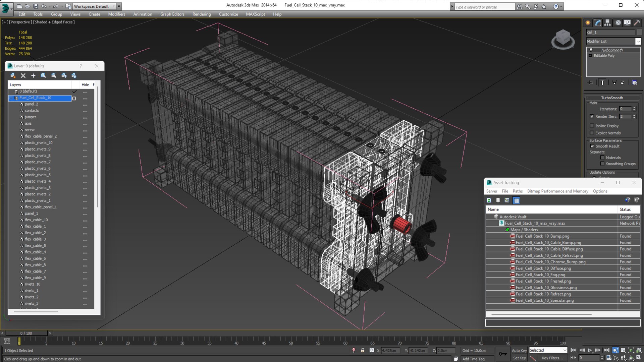
Task: Click Remove modifier from the stack icon
Action: (x=623, y=82)
